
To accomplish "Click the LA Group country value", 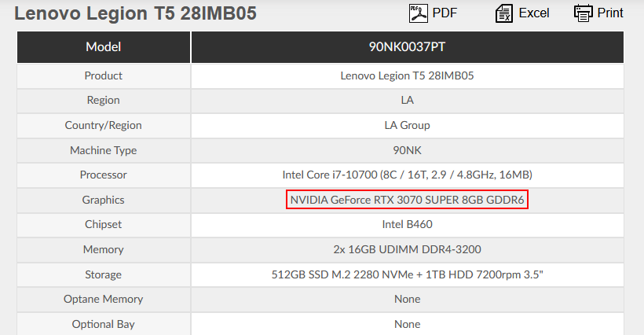I will click(407, 125).
